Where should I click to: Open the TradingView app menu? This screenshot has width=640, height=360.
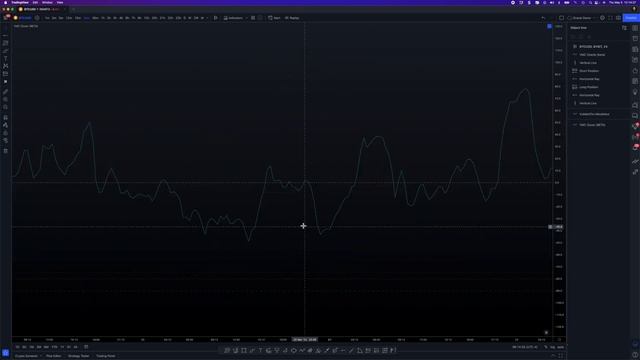click(x=20, y=2)
